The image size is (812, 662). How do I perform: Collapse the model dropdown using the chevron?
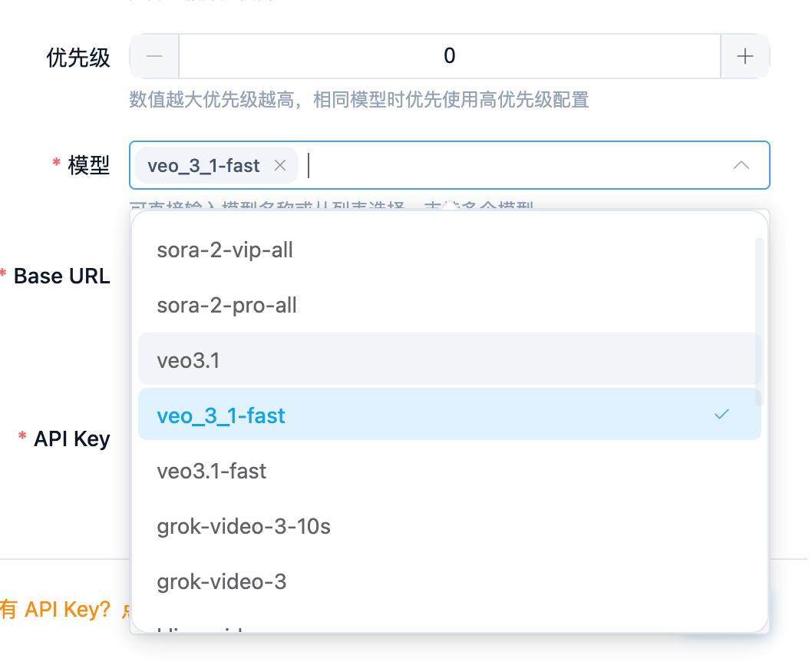(741, 165)
